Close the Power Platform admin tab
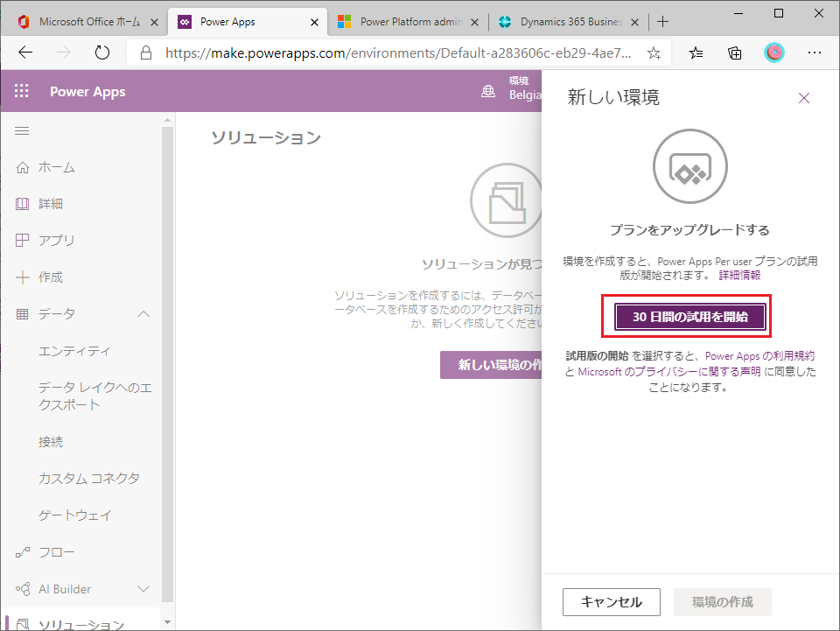This screenshot has width=840, height=631. click(x=474, y=22)
